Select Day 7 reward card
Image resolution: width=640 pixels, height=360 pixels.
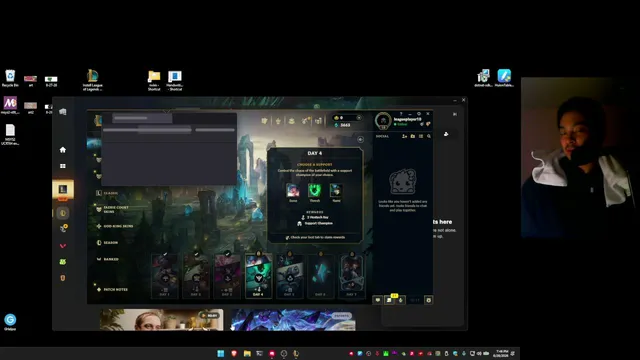[x=351, y=276]
